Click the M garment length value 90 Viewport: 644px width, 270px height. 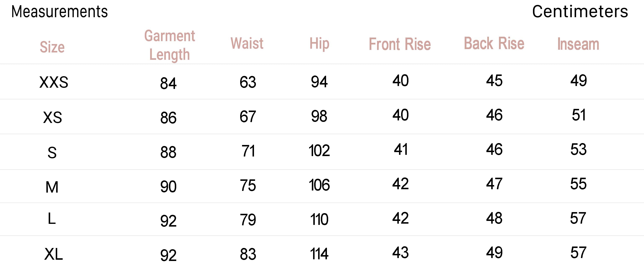point(168,187)
